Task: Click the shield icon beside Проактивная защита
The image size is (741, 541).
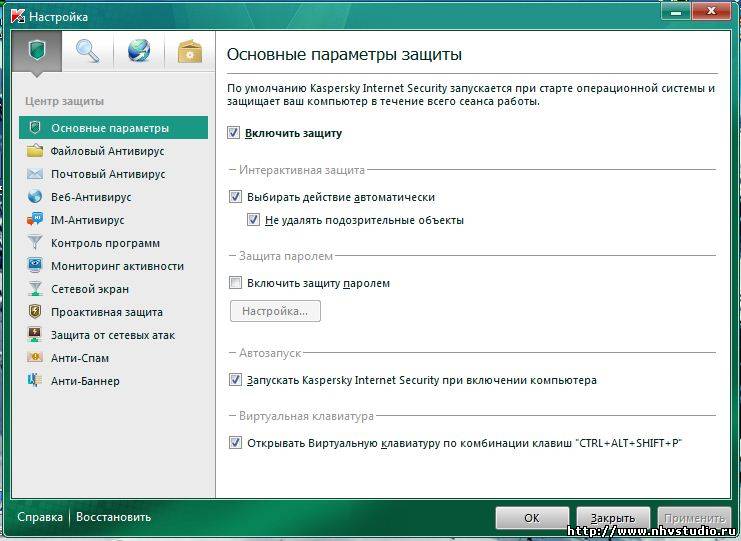Action: pyautogui.click(x=34, y=312)
